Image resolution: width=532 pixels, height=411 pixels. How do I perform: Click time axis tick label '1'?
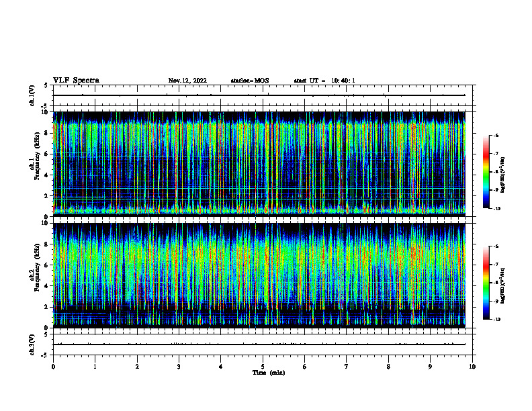[x=95, y=367]
